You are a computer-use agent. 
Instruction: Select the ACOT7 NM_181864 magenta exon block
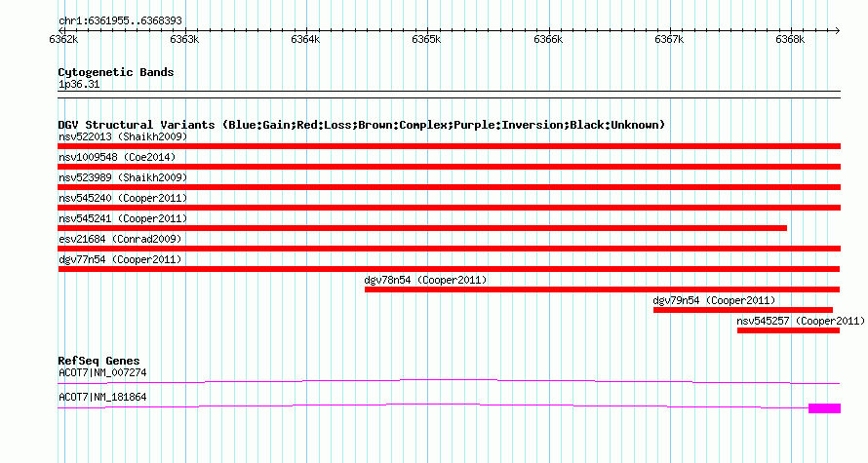[825, 408]
